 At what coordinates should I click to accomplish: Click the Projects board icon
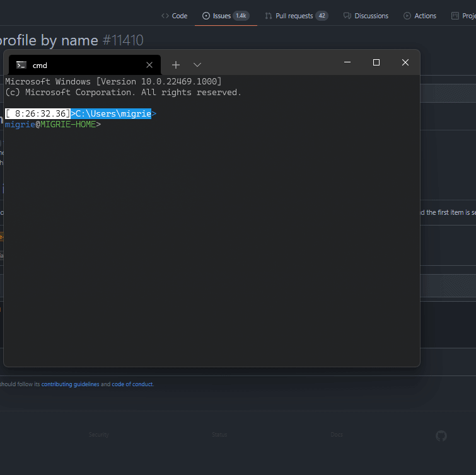(455, 16)
